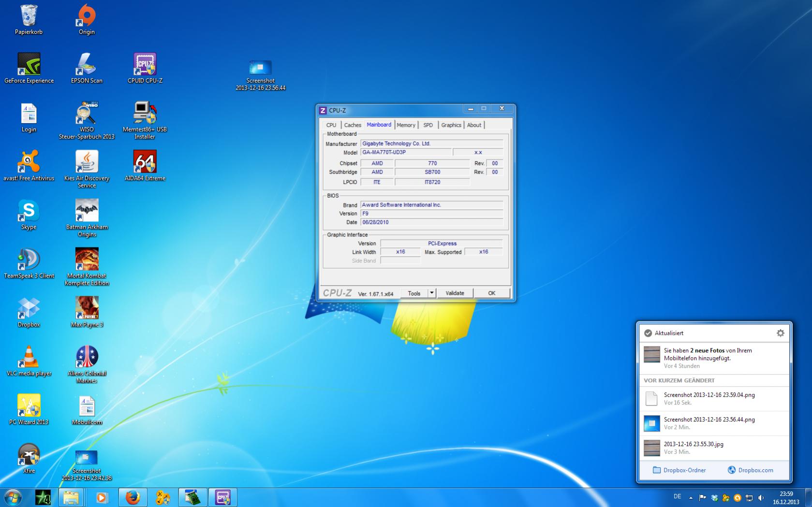Launch Origin from the desktop
Image resolution: width=812 pixels, height=507 pixels.
tap(87, 19)
